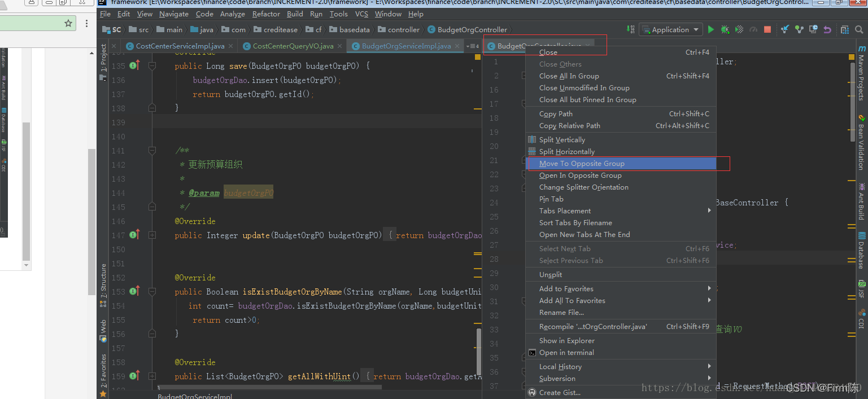Image resolution: width=868 pixels, height=399 pixels.
Task: Run Application with coverage
Action: (x=739, y=29)
